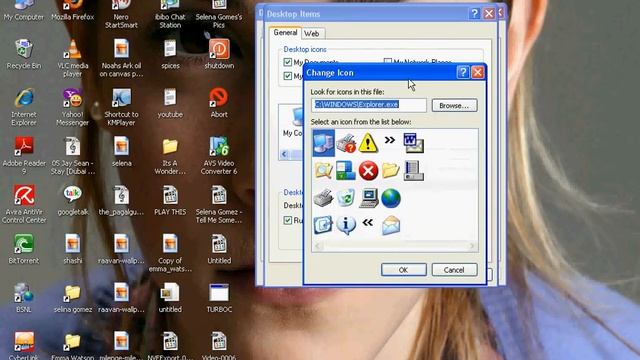This screenshot has width=640, height=360.
Task: Select the laptop computer icon
Action: (x=368, y=198)
